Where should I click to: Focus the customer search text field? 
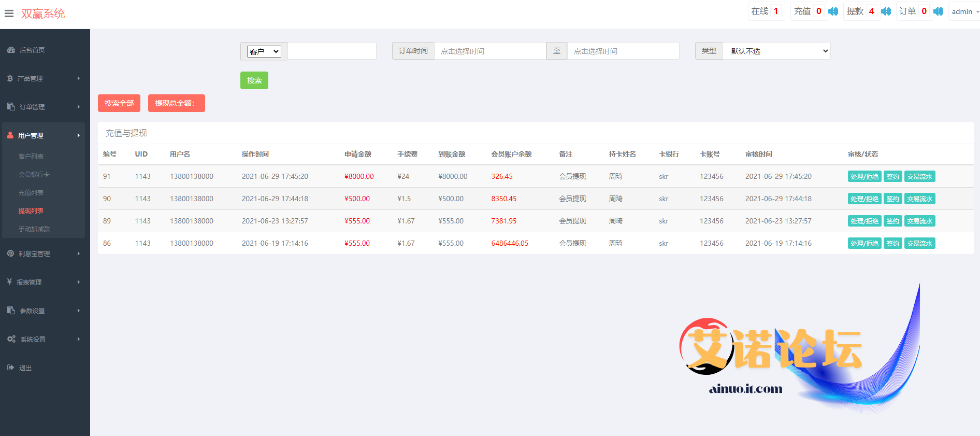pyautogui.click(x=332, y=51)
